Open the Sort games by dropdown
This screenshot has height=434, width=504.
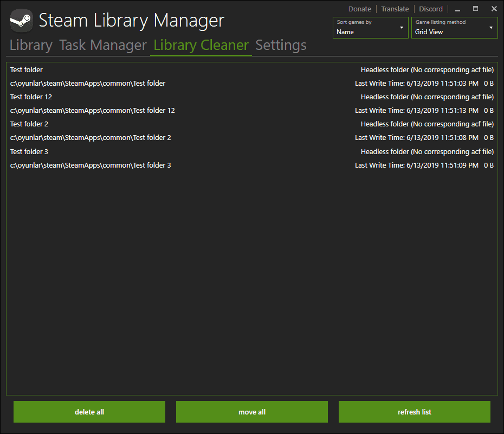[370, 28]
